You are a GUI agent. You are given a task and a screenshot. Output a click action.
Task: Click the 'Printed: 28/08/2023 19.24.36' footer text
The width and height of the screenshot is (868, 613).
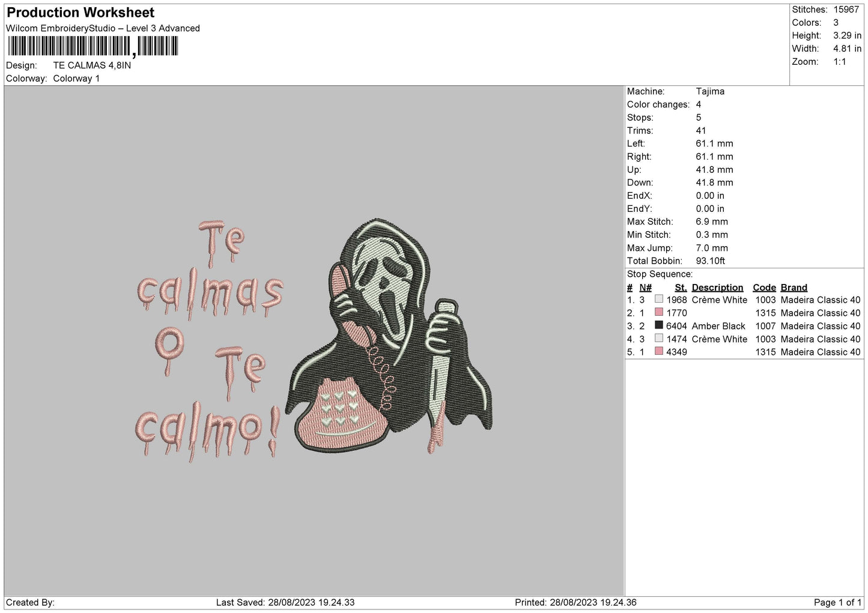tap(575, 602)
